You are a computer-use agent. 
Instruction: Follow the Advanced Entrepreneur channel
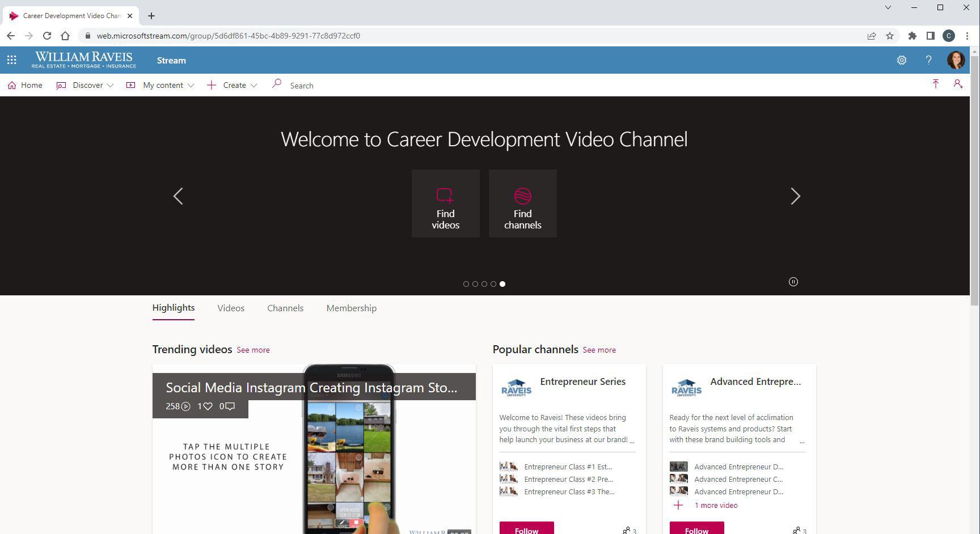(696, 528)
